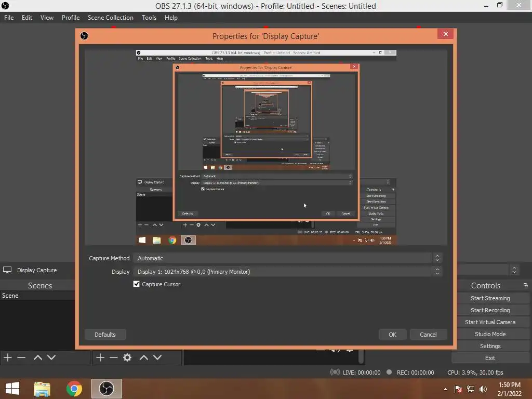Click the REC status dot icon
532x399 pixels.
click(389, 372)
